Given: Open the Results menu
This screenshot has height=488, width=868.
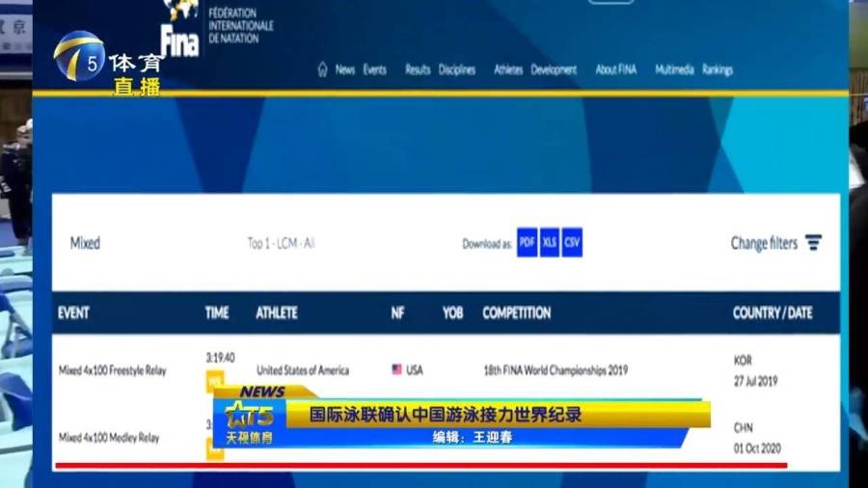Looking at the screenshot, I should click(418, 69).
